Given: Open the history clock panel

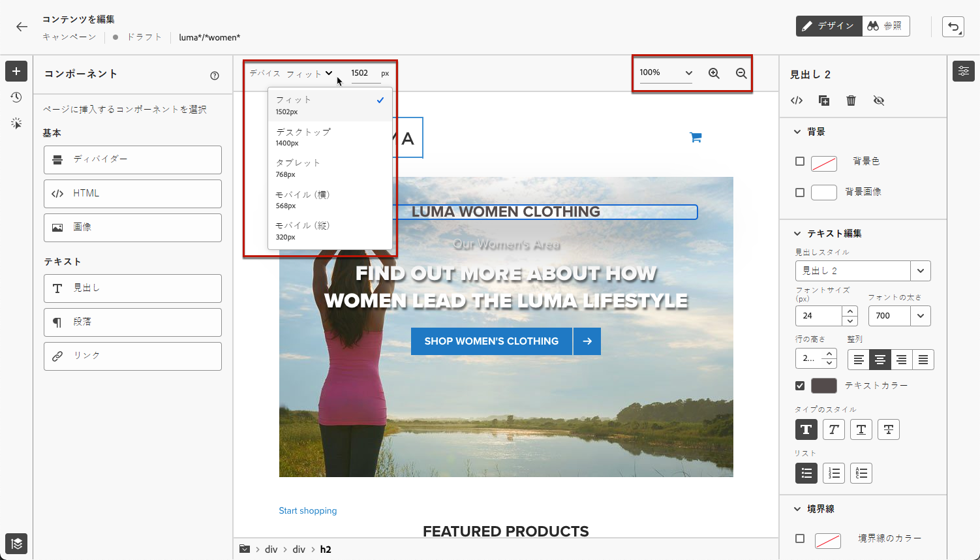Looking at the screenshot, I should (16, 97).
